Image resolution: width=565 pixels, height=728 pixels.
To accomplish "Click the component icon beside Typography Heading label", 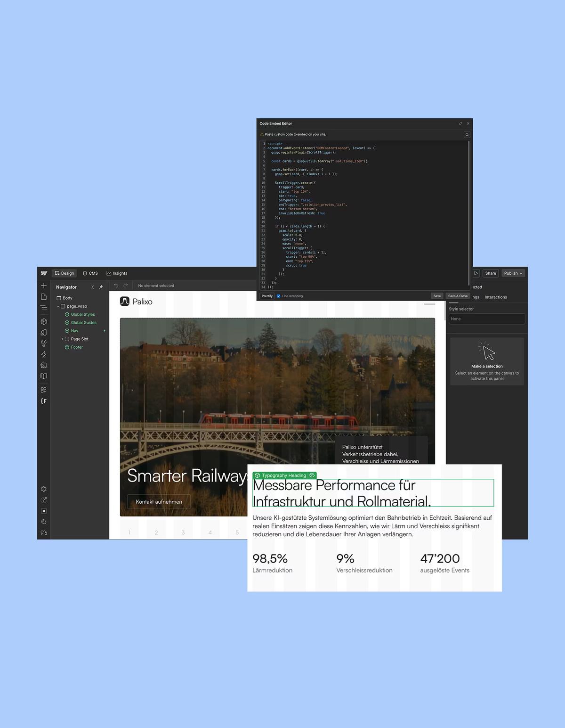I will [x=312, y=475].
